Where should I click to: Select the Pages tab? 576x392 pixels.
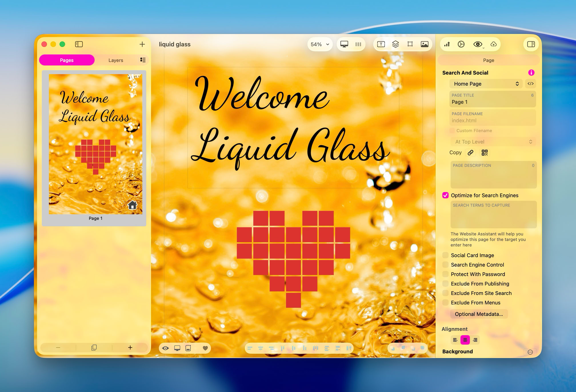coord(67,60)
